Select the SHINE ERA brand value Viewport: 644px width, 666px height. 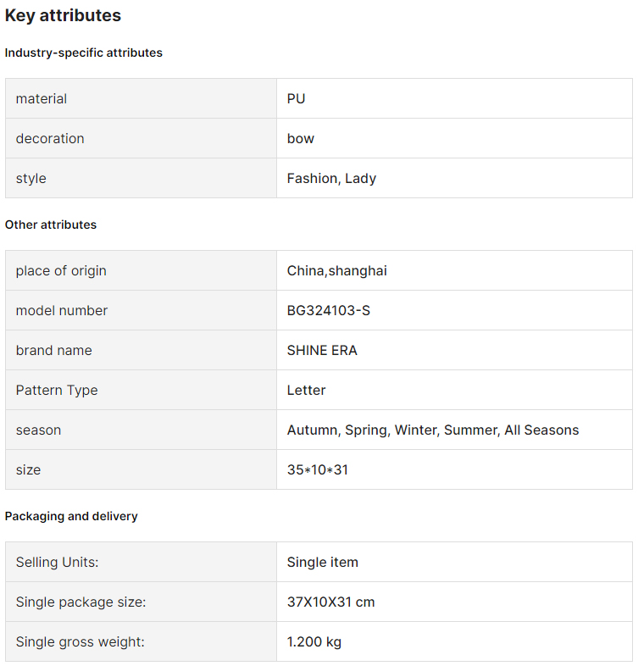tap(322, 351)
